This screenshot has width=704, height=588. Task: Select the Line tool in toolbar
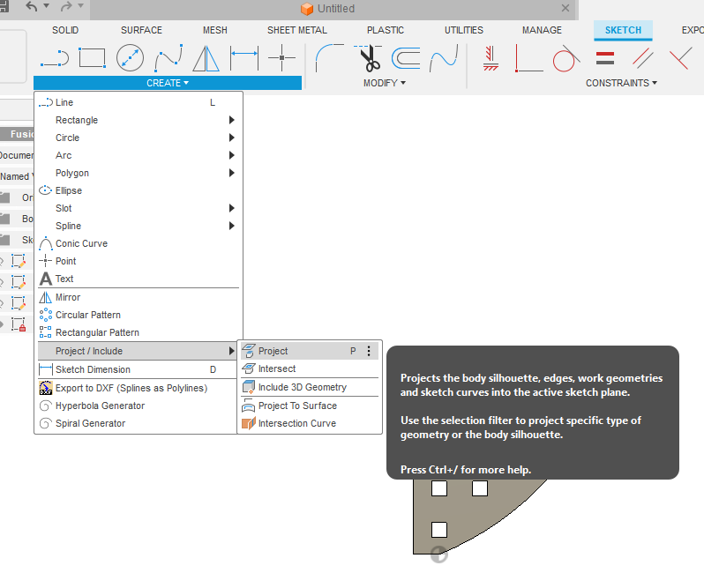(x=55, y=58)
